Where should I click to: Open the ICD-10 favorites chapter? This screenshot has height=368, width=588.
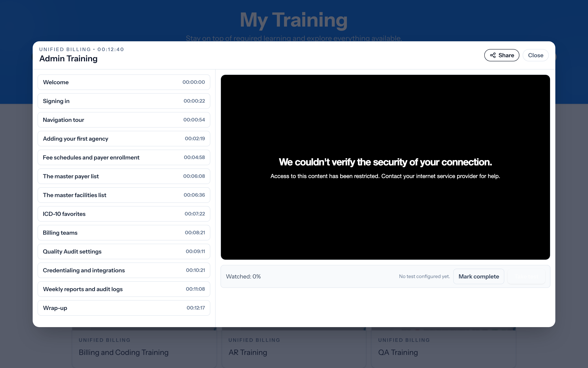tap(124, 214)
